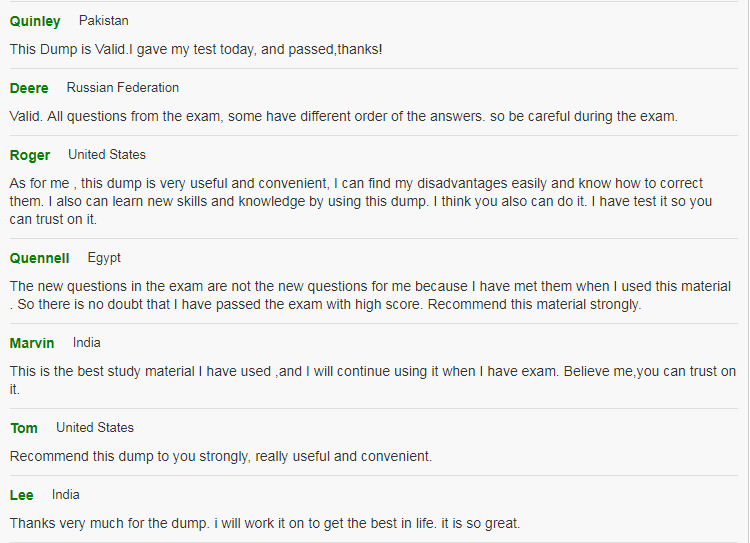Click Quennell's review about new exam questions
The height and width of the screenshot is (543, 750).
(371, 295)
